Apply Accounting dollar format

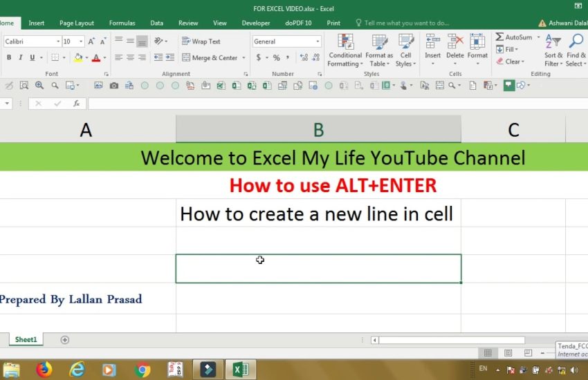click(x=259, y=57)
